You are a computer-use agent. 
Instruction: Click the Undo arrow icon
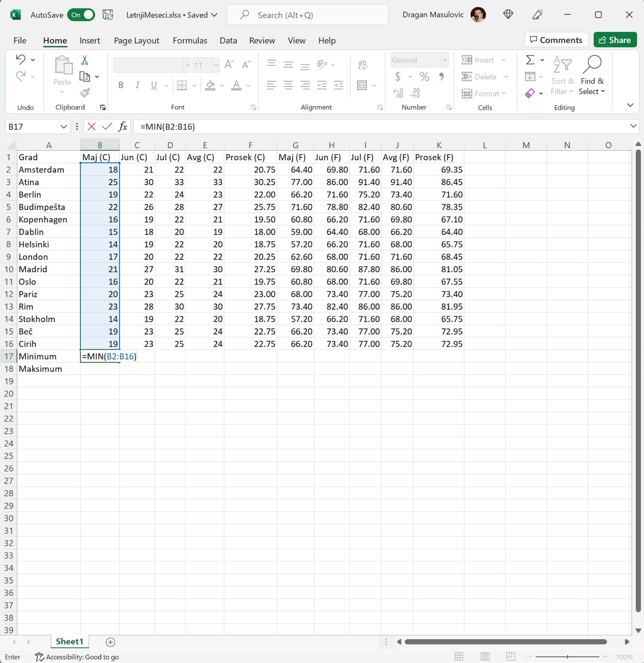click(x=21, y=60)
